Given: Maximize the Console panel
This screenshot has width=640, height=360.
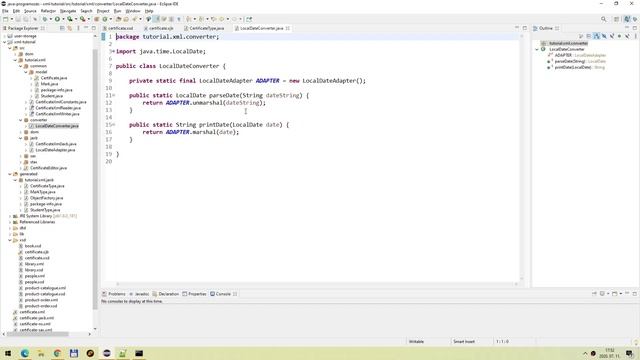Looking at the screenshot, I should 635,293.
